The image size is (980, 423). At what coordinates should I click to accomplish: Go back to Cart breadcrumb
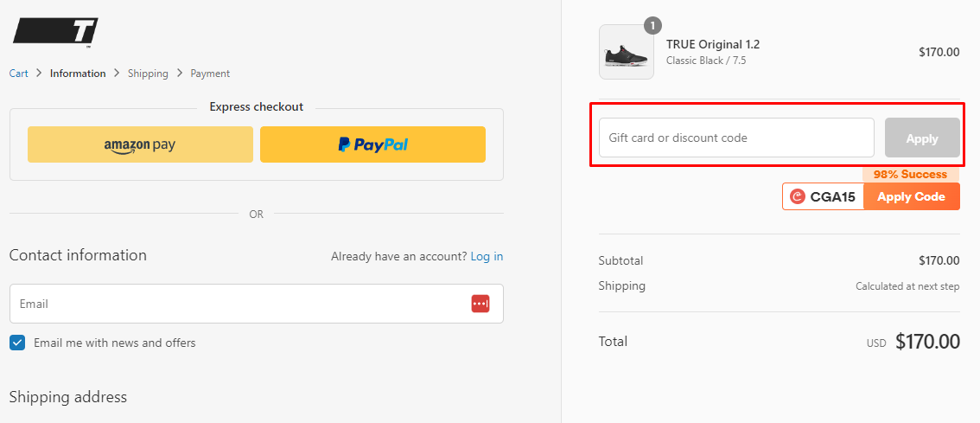[x=19, y=74]
